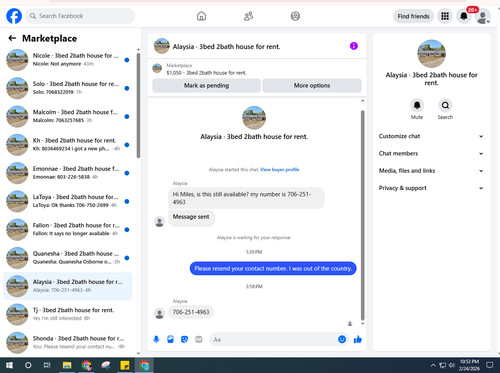Click the chat scrollbar down arrow
Screen dimensions: 500x373
tap(363, 323)
